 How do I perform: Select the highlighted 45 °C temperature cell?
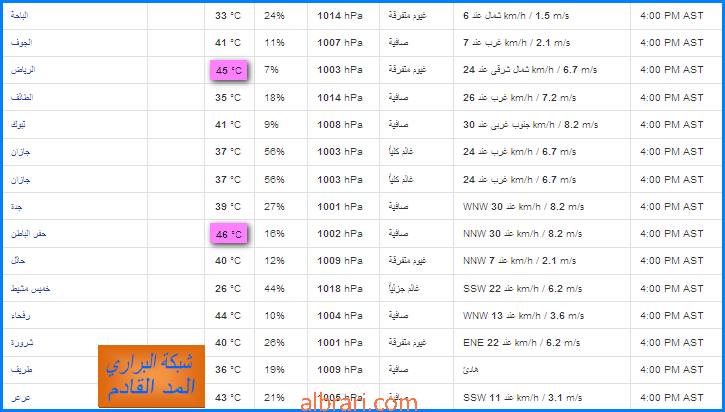(229, 70)
